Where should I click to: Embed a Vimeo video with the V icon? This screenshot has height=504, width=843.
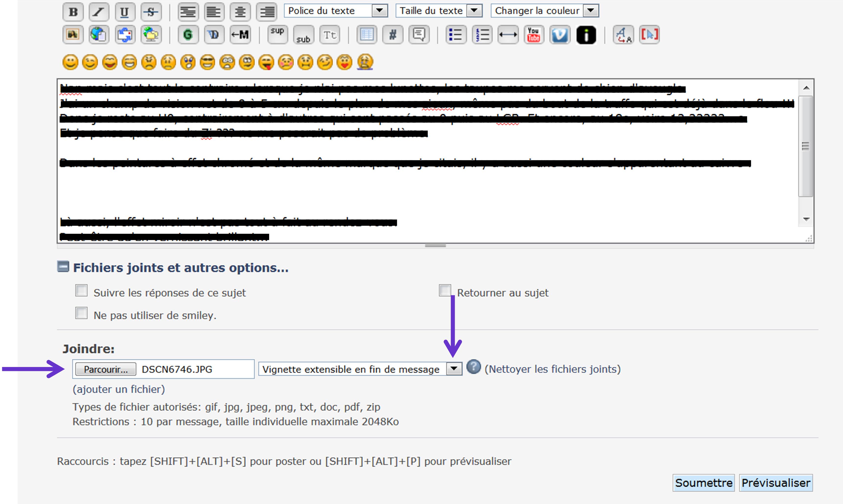tap(560, 34)
